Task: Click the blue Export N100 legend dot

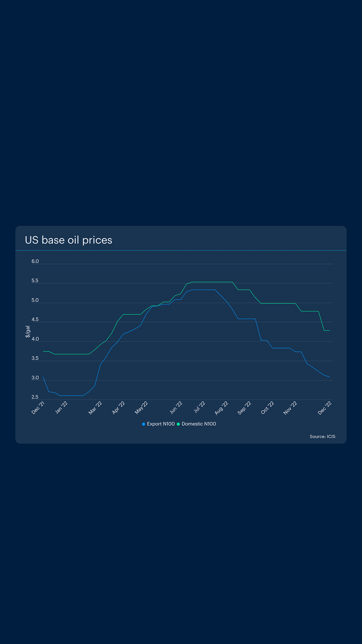Action: (x=143, y=424)
